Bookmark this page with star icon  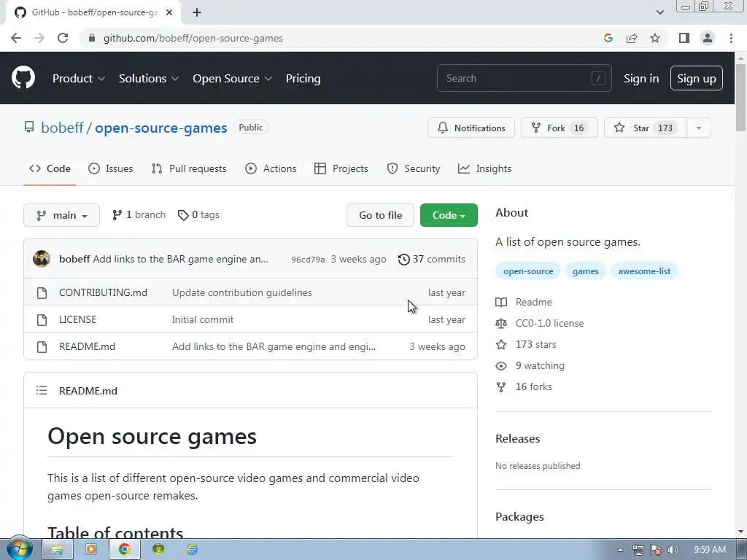655,38
